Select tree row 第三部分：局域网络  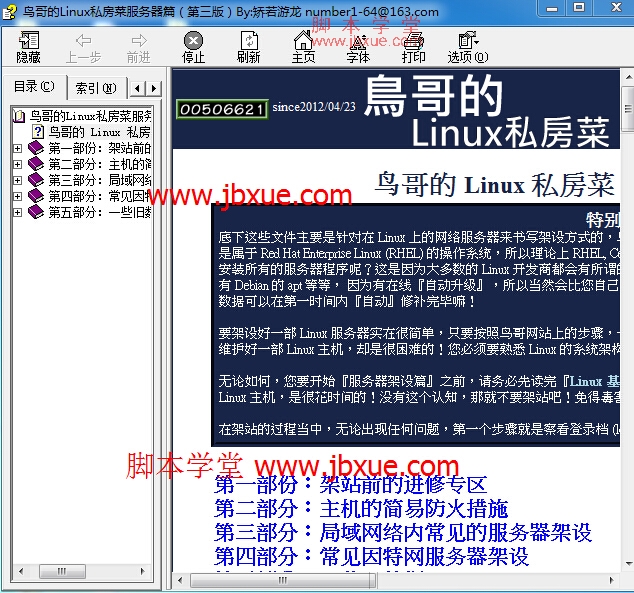click(99, 180)
